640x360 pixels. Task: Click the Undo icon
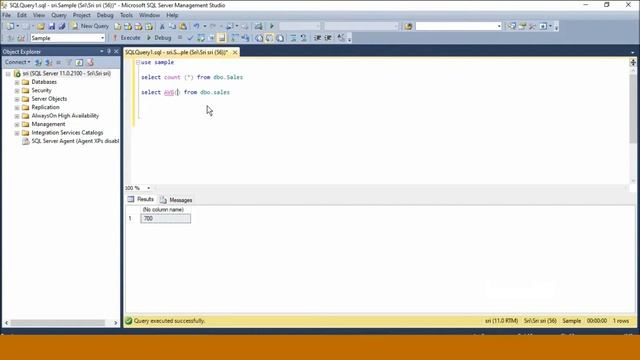tap(196, 26)
